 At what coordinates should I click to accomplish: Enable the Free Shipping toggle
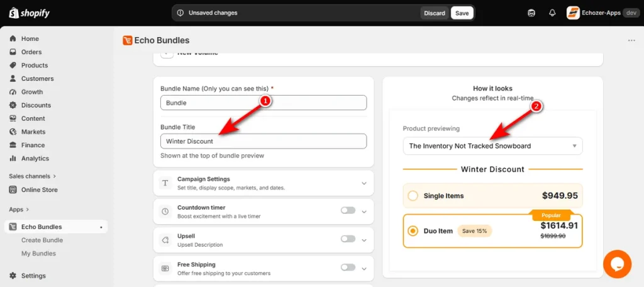pos(348,267)
